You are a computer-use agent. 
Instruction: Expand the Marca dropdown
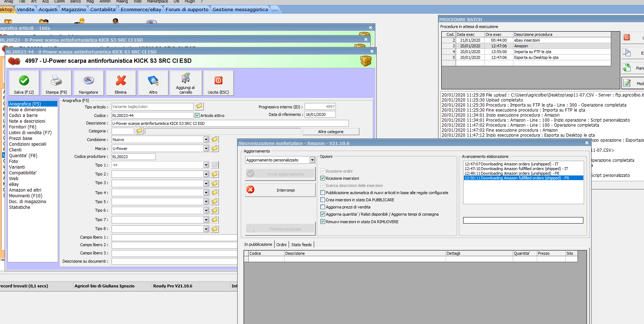point(206,149)
